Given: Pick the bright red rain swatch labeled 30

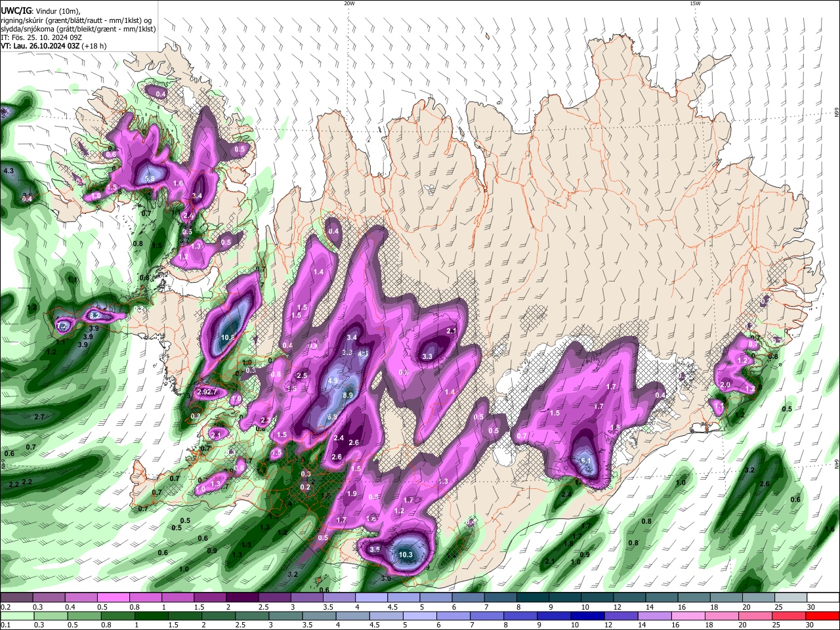Looking at the screenshot, I should 824,616.
